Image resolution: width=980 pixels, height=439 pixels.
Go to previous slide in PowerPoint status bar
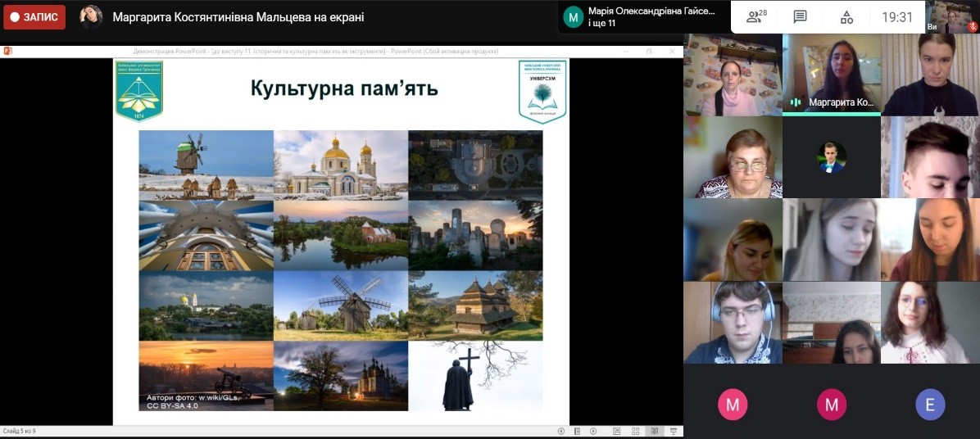[x=561, y=431]
